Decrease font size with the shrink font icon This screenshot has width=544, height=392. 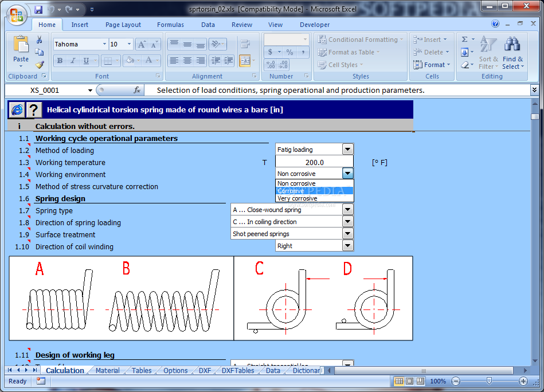154,44
